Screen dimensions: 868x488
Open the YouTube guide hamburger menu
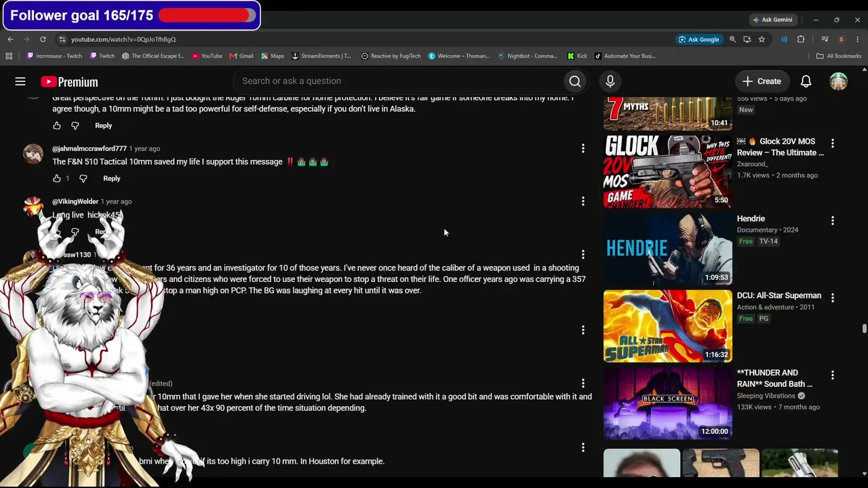click(x=20, y=81)
